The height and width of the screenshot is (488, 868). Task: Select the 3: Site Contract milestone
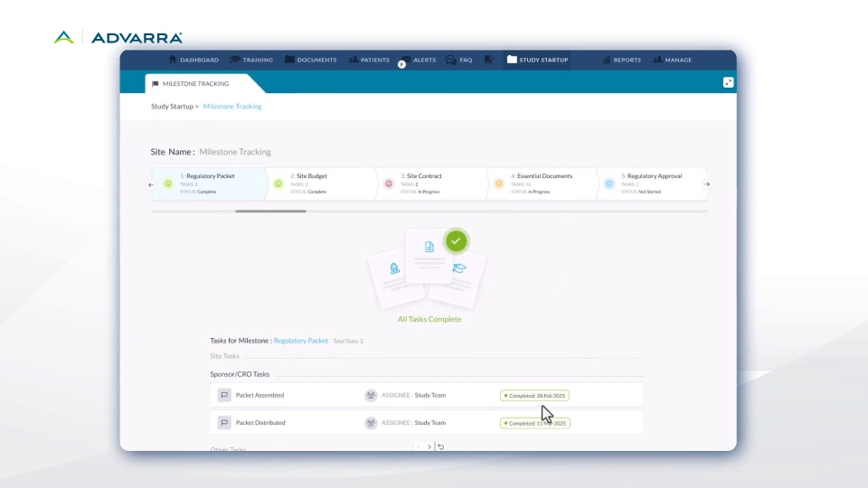(x=432, y=183)
